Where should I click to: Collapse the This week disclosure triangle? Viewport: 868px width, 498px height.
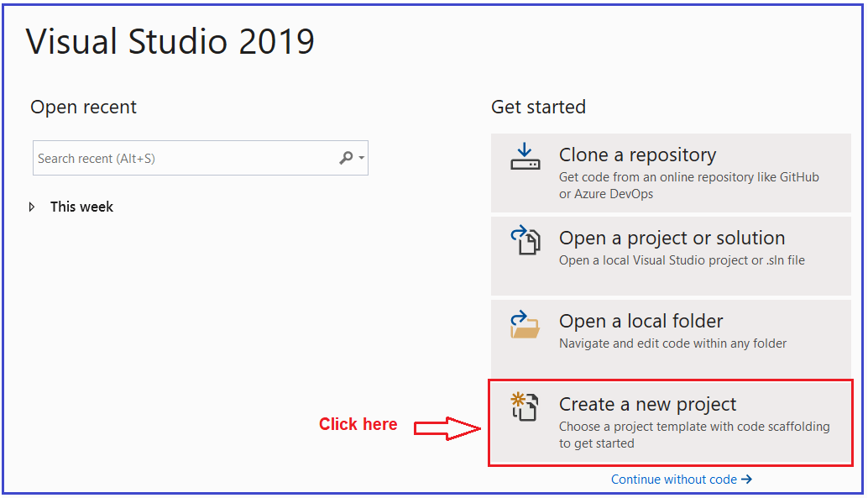[x=33, y=207]
